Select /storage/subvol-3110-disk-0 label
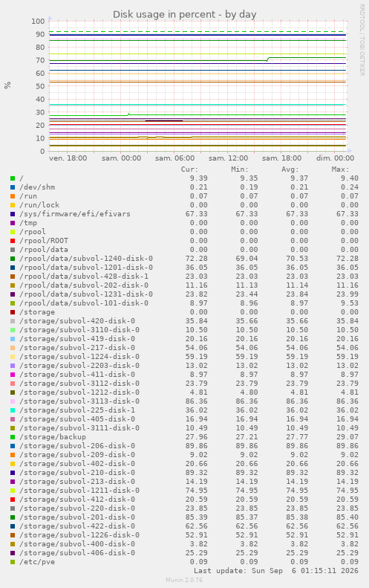This screenshot has width=369, height=588. (79, 330)
